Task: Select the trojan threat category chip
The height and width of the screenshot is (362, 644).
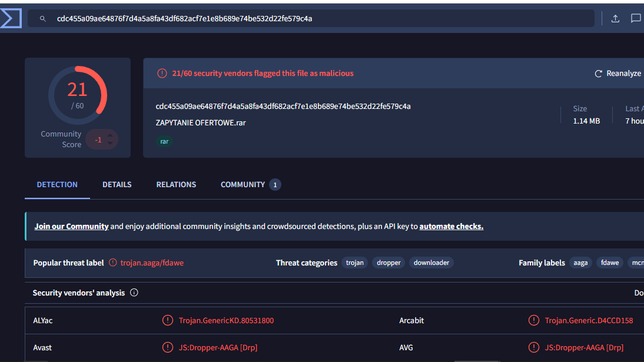Action: (x=355, y=263)
